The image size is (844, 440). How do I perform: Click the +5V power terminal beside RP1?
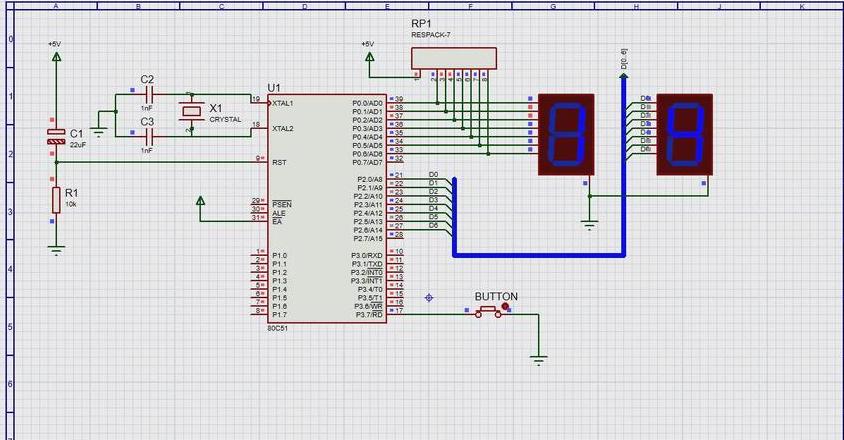point(369,56)
